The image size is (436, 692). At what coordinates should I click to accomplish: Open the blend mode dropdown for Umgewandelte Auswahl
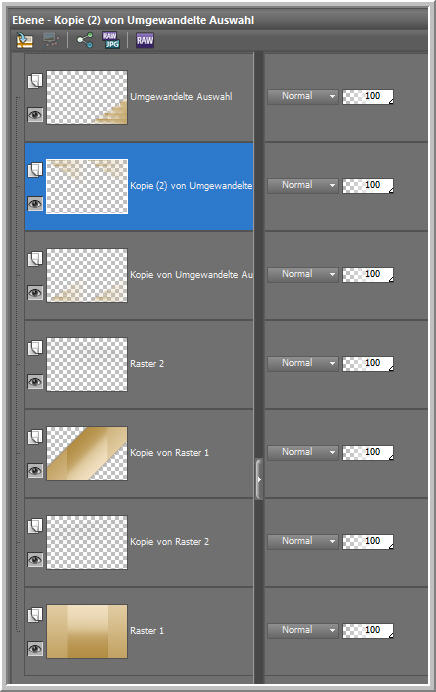(x=303, y=96)
